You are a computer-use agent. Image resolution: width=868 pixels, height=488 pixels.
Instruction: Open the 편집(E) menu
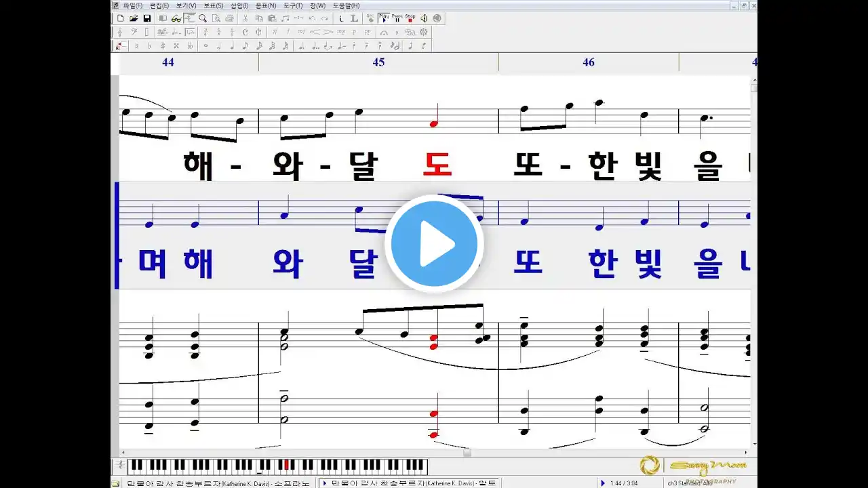[x=159, y=5]
